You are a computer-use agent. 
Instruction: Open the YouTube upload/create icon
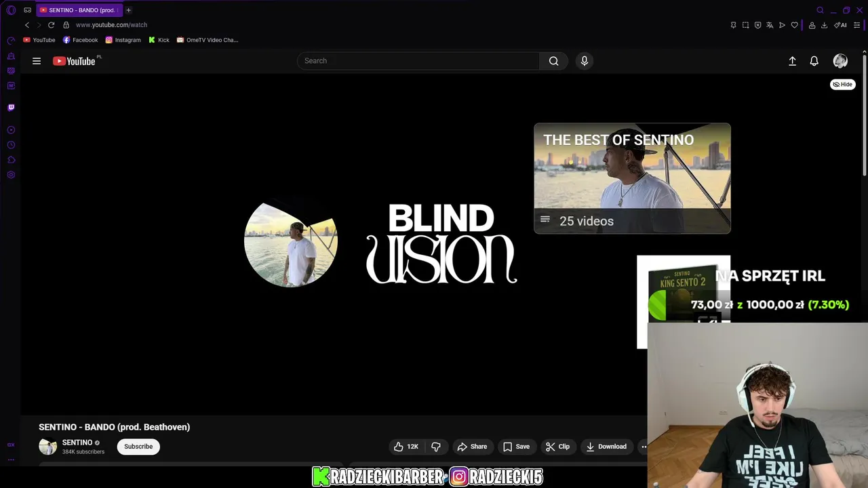(x=792, y=61)
